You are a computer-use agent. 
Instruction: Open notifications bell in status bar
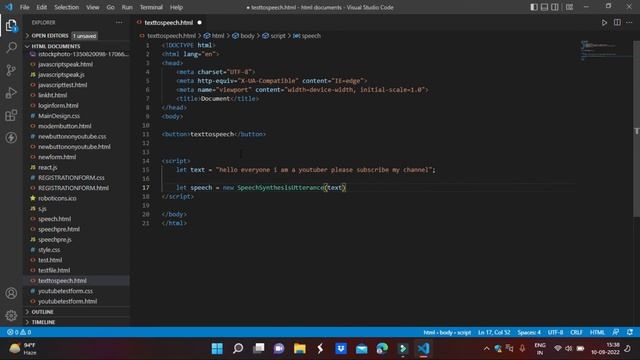[x=630, y=332]
